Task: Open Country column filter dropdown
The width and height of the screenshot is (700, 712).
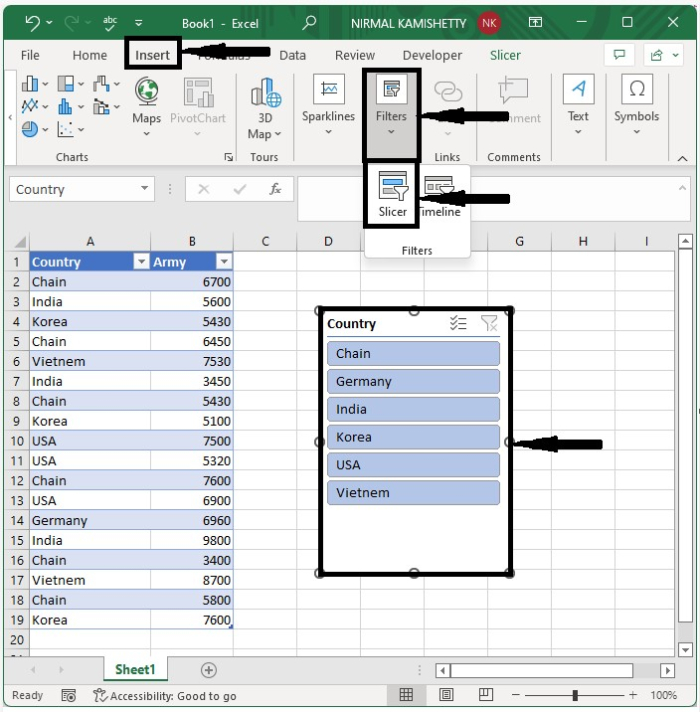Action: click(x=141, y=262)
